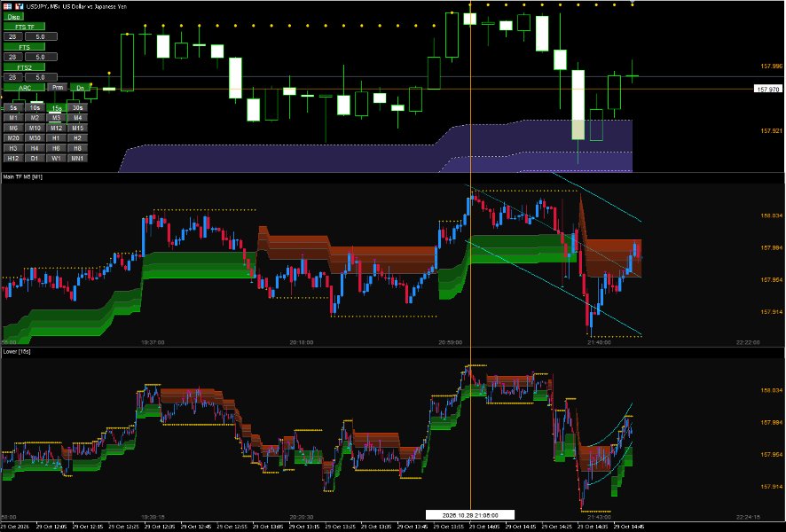Switch to the M20 timeframe
Viewport: 786px width, 532px height.
[x=13, y=137]
